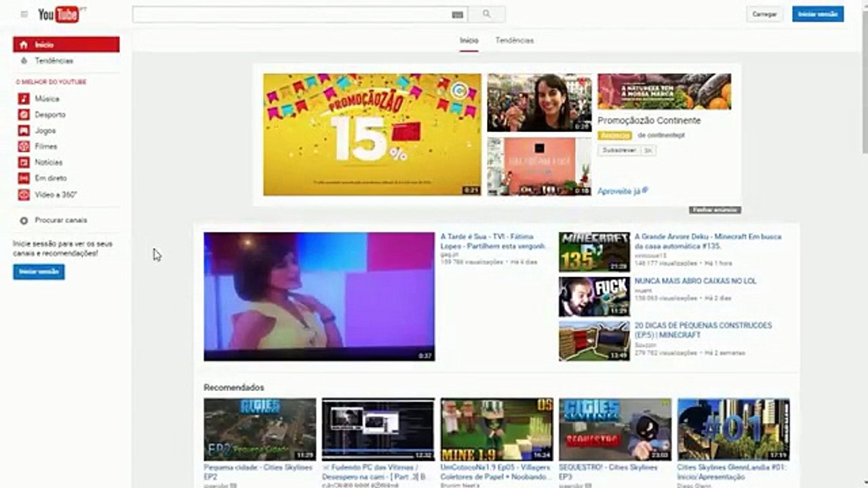
Task: Open 20 DICAS DE PEQUENAS CONSTRUÇÕES title
Action: point(703,330)
